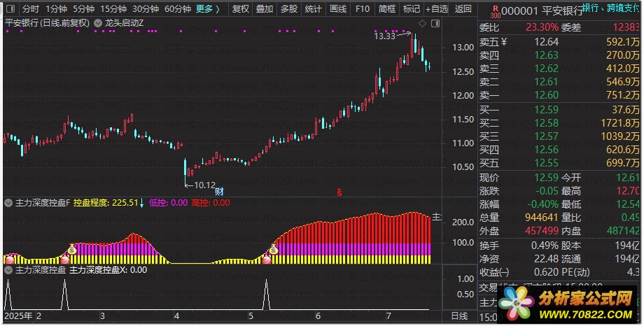
Task: Select the 1分钟 period tab
Action: [x=56, y=8]
